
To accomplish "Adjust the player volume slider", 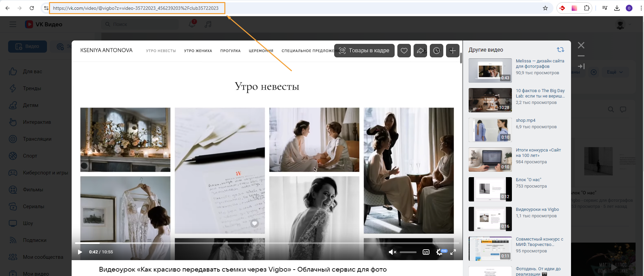I will pos(408,252).
